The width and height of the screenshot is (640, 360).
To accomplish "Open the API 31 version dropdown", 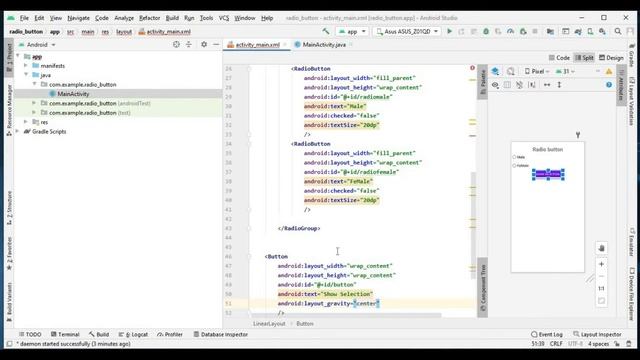I will [565, 71].
